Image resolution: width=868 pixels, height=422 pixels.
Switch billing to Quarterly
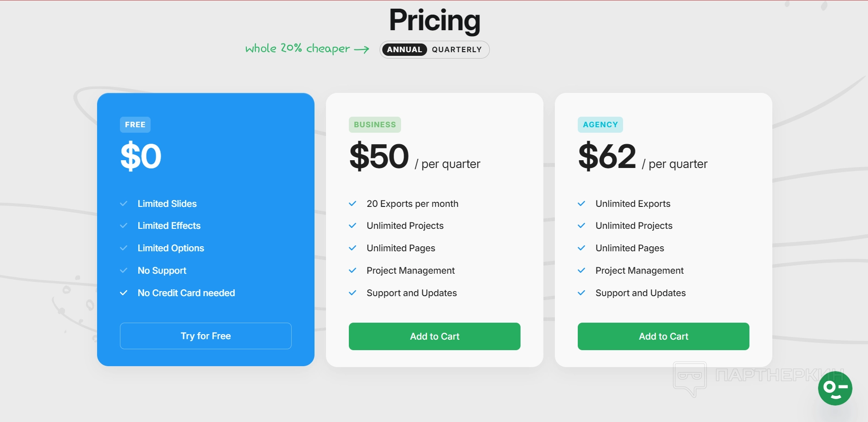tap(456, 49)
